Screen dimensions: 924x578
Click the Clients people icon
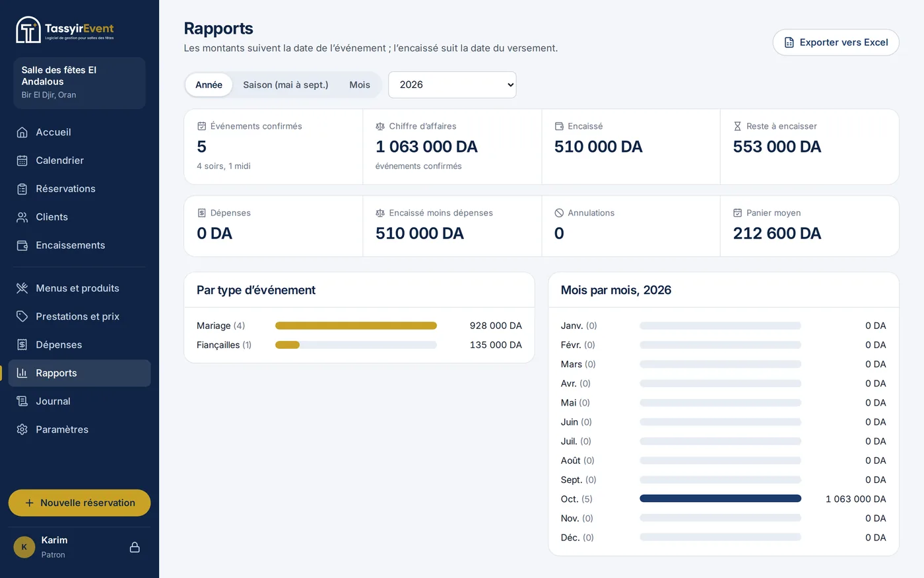(22, 217)
